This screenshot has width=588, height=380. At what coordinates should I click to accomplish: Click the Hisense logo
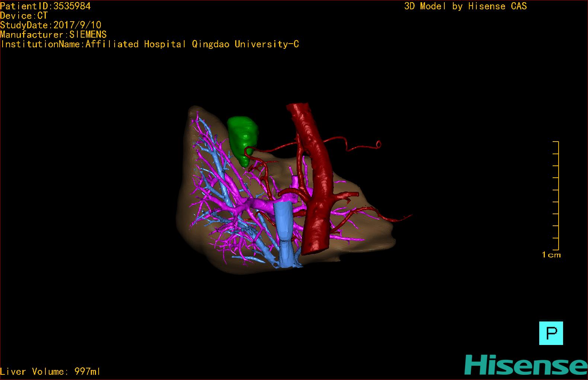pos(525,365)
